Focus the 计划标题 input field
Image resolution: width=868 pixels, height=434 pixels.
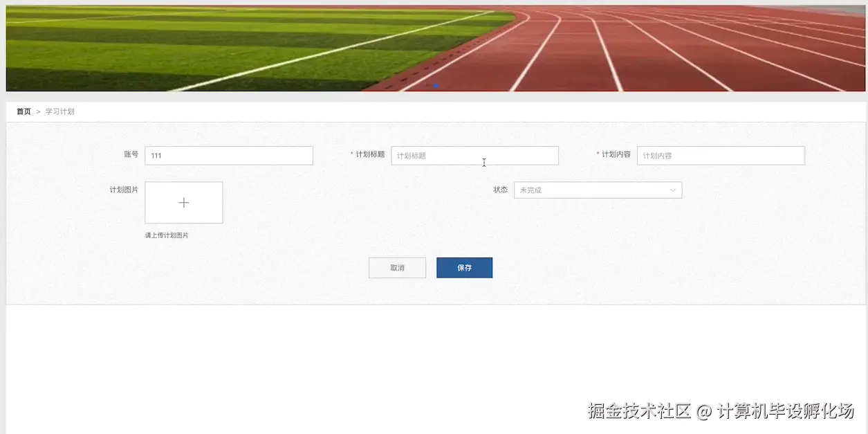tap(475, 155)
